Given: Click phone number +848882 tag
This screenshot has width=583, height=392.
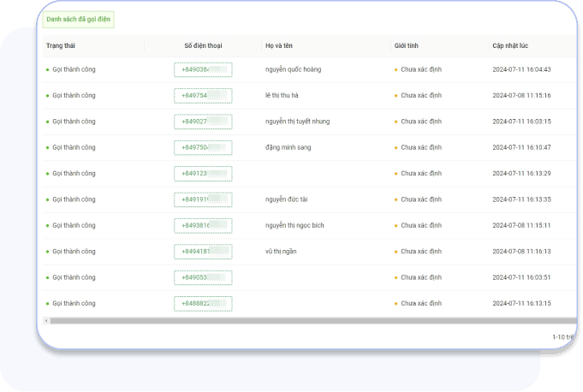Looking at the screenshot, I should [x=203, y=304].
